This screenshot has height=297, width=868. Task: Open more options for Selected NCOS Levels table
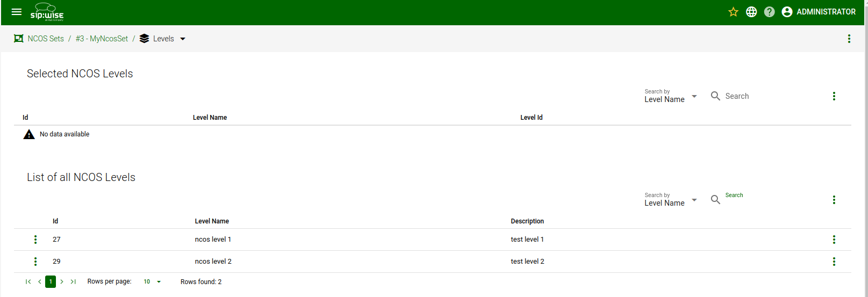(834, 96)
